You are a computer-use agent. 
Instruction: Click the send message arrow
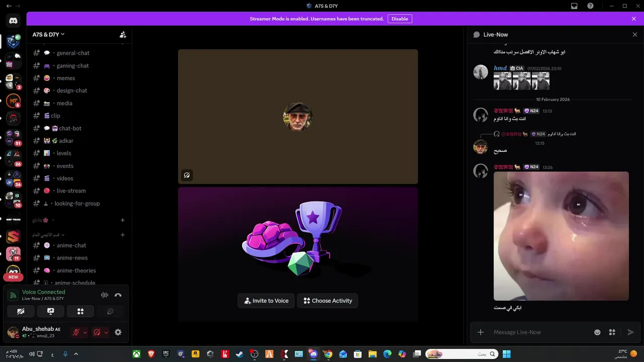(x=630, y=332)
